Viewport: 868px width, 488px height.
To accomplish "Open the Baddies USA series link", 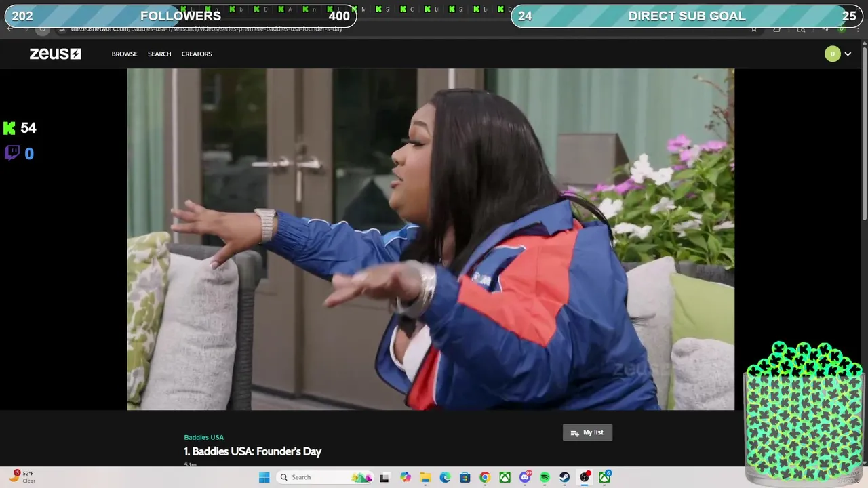I will tap(203, 437).
